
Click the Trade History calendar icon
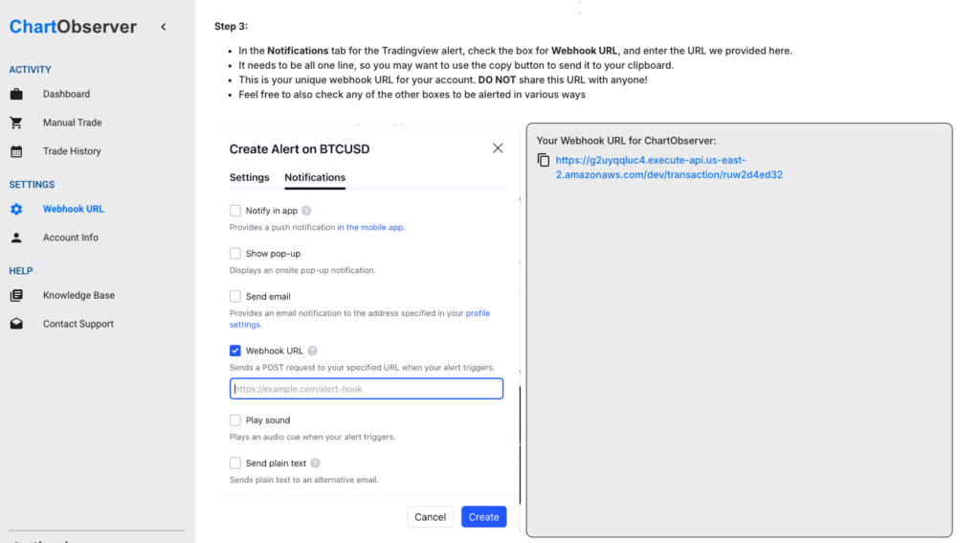pyautogui.click(x=16, y=151)
